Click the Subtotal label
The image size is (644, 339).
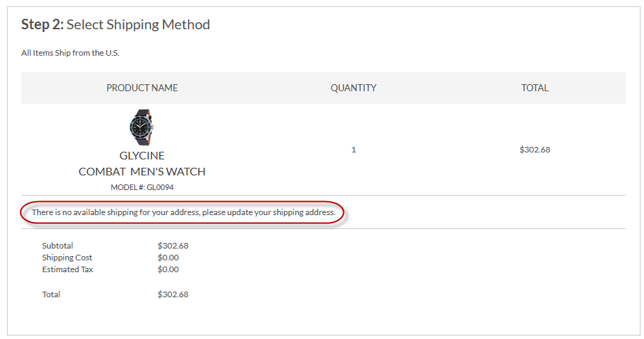pos(57,246)
